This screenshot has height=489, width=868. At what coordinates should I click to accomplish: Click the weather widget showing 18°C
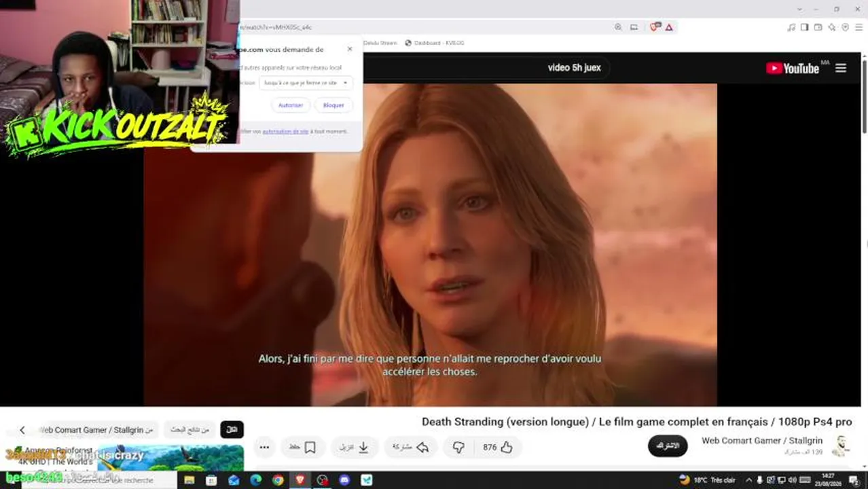point(707,480)
